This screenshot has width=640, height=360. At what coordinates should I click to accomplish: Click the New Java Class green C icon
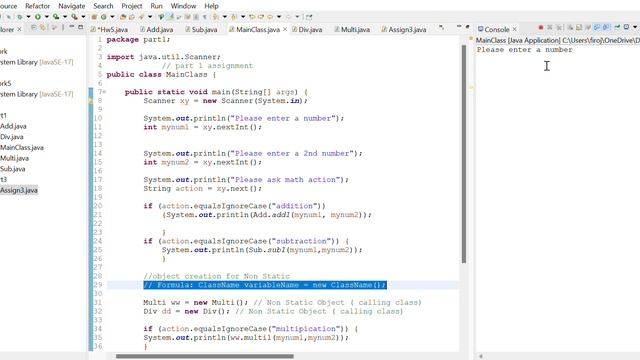coord(104,17)
